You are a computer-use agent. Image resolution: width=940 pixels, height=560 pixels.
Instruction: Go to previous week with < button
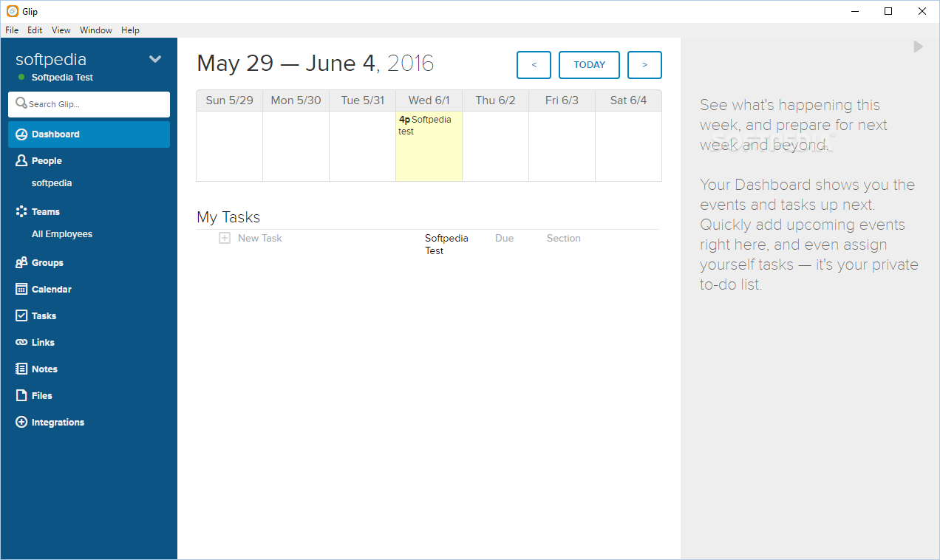pyautogui.click(x=534, y=65)
